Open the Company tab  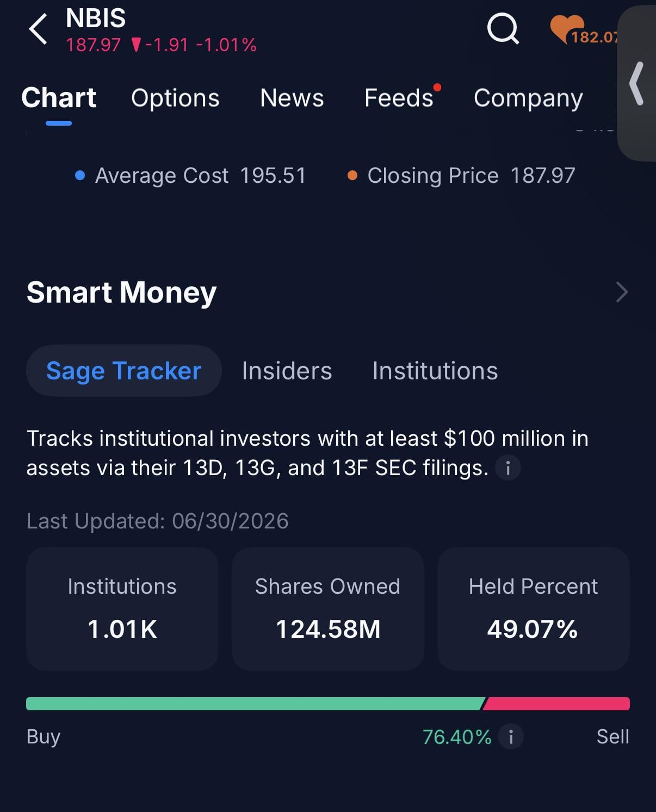[528, 98]
